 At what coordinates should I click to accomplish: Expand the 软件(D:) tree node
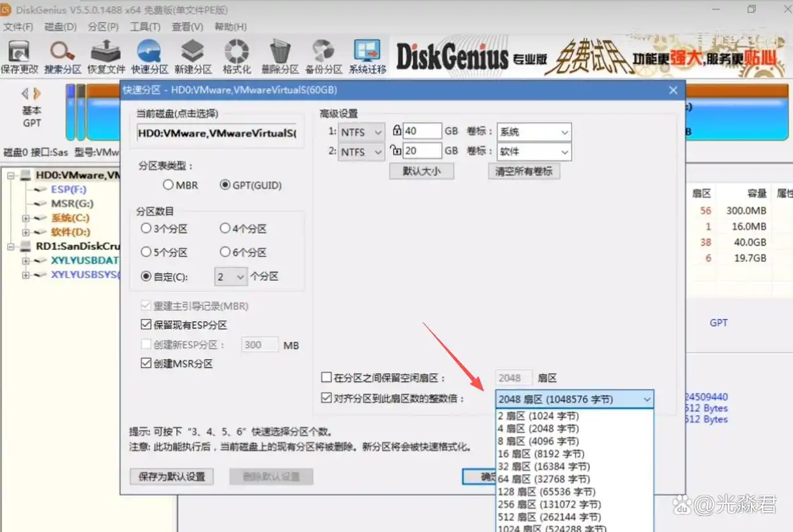[x=26, y=232]
